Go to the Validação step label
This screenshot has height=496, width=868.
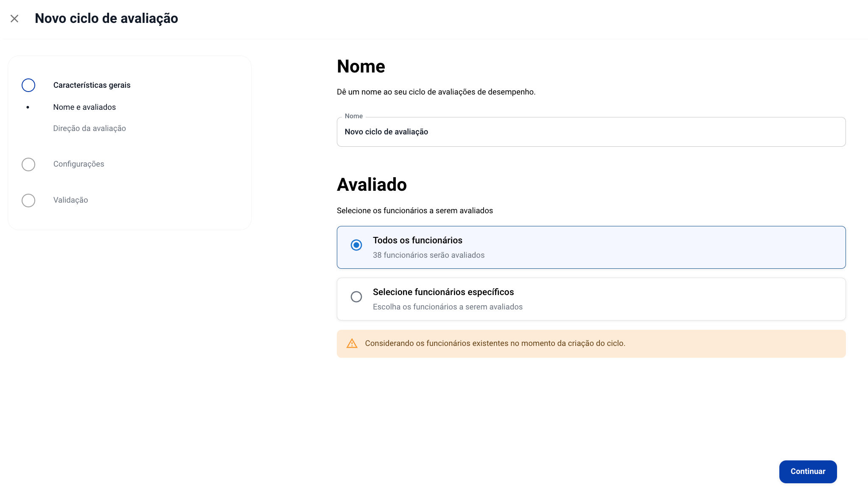tap(70, 200)
